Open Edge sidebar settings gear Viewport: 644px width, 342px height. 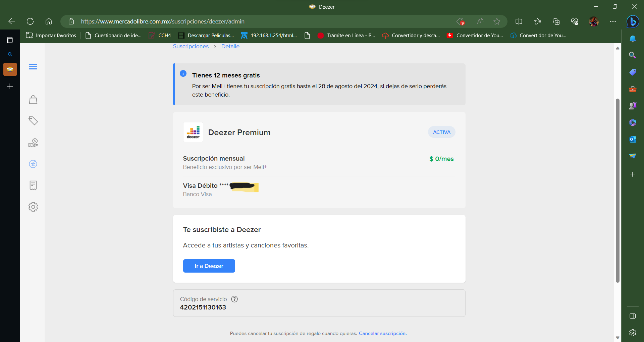coord(633,333)
